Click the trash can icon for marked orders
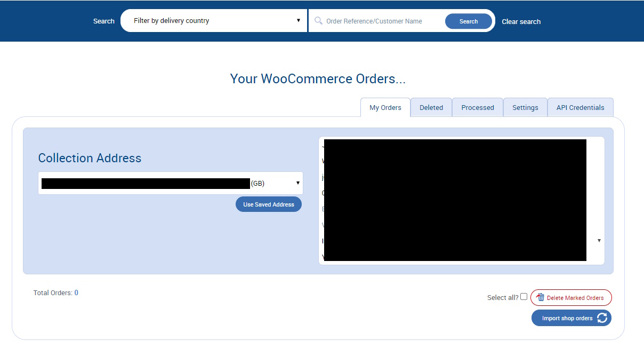The image size is (644, 348). (x=541, y=297)
